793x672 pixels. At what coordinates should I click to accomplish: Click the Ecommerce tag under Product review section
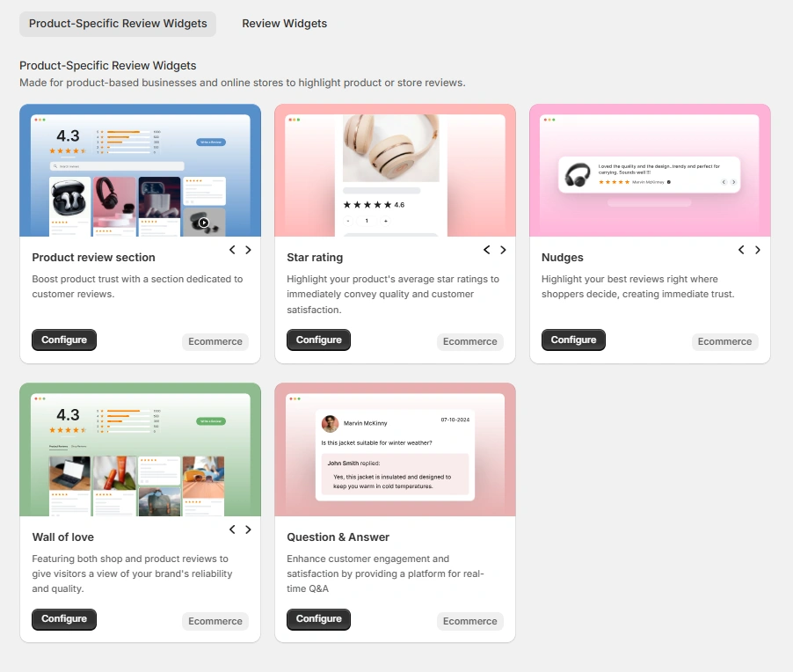215,341
